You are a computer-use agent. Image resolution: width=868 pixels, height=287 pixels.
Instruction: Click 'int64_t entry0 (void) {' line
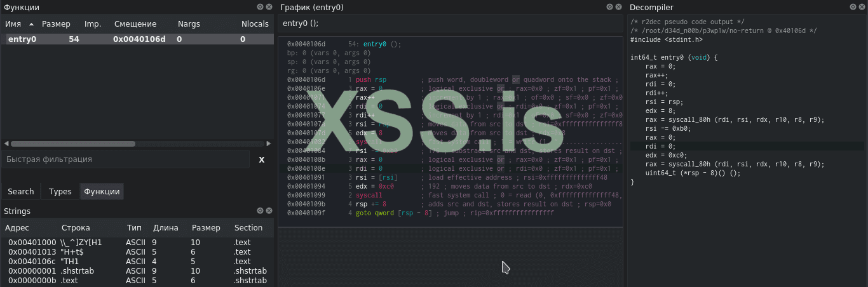tap(674, 57)
